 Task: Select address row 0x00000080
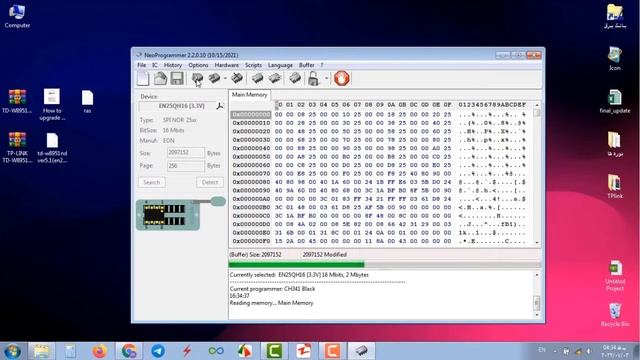(251, 182)
